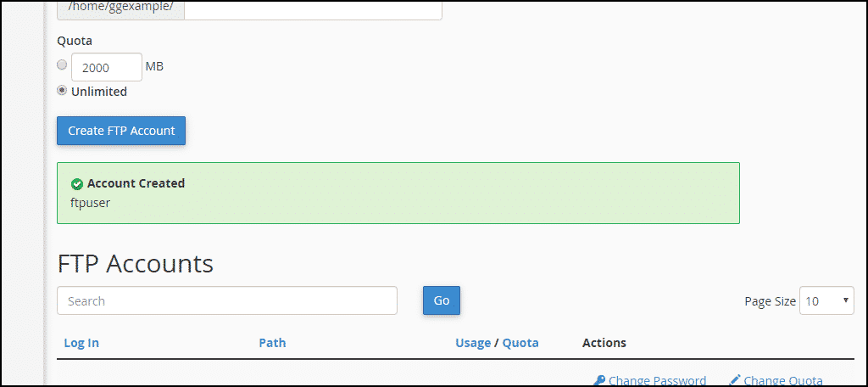The height and width of the screenshot is (387, 868).
Task: Click the quota value field showing 2000
Action: [107, 67]
